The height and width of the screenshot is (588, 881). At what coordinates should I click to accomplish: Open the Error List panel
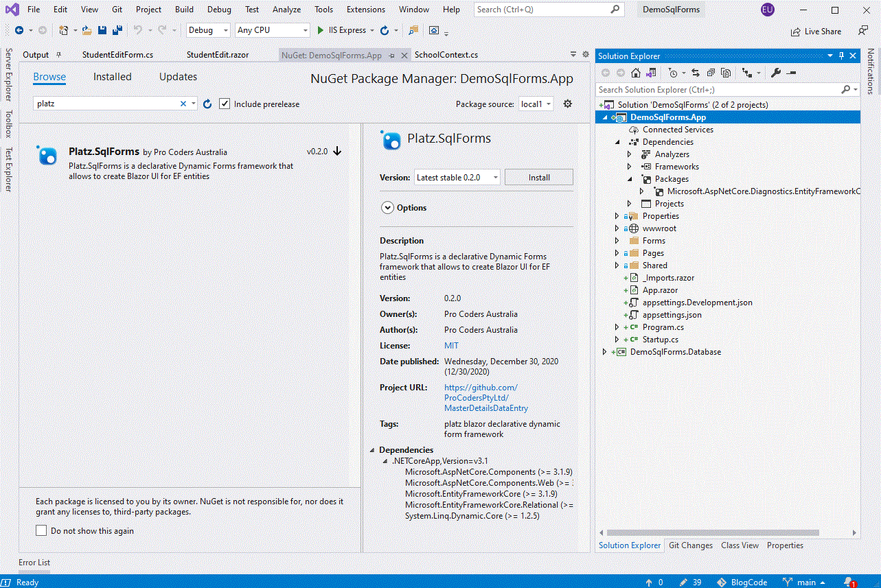(x=34, y=563)
